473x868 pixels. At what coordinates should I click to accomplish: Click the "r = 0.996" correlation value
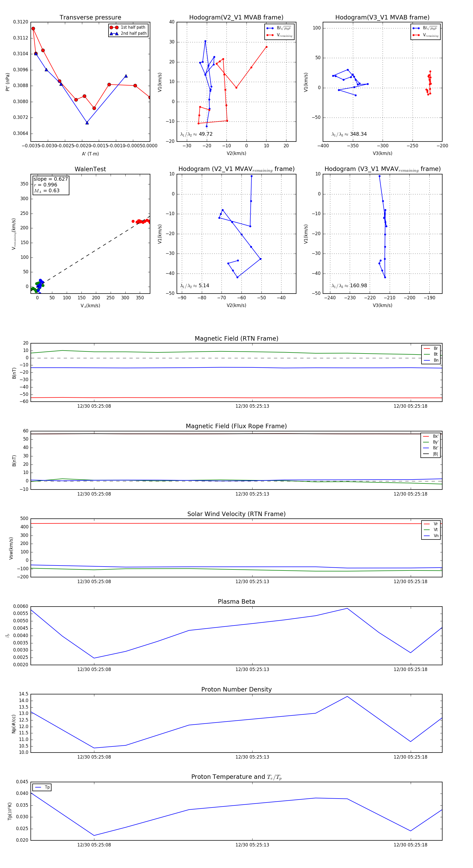pos(45,185)
